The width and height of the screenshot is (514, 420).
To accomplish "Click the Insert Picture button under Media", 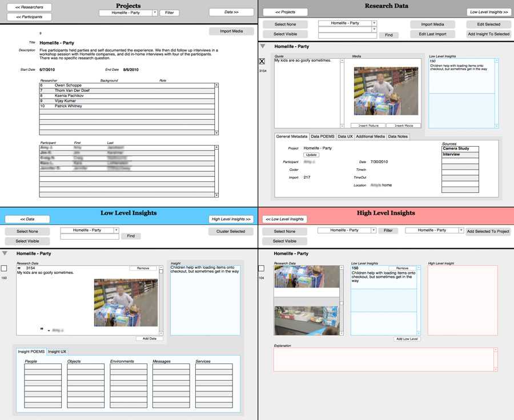I will coord(368,126).
